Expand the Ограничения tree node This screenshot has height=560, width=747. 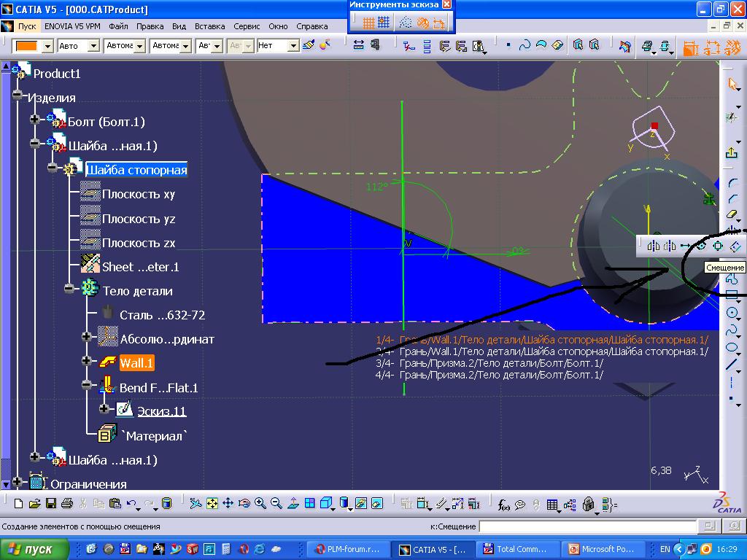tap(18, 481)
